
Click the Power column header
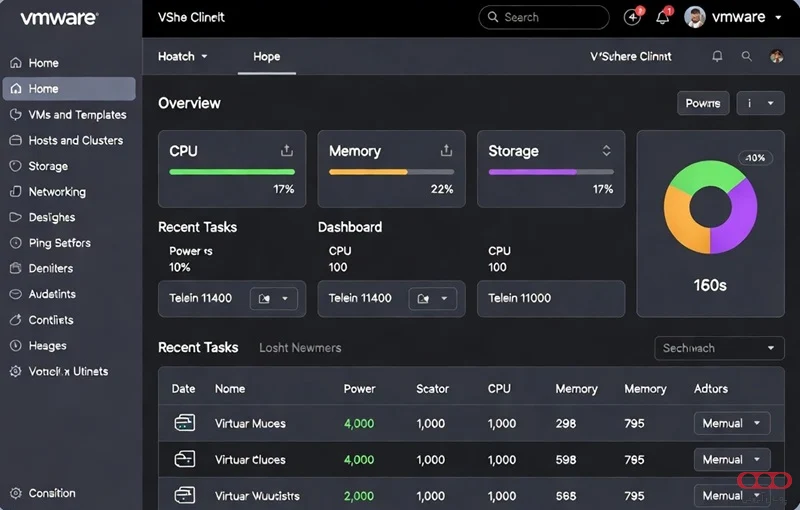pos(359,389)
